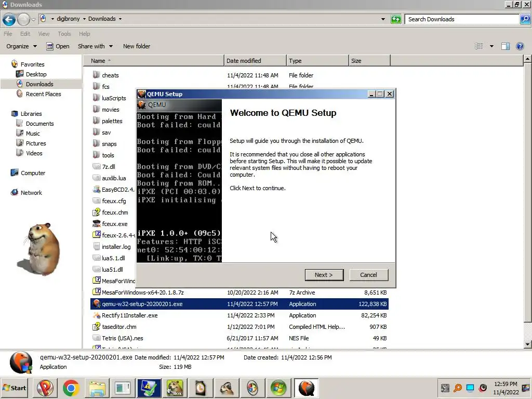The image size is (532, 399).
Task: Open the Start menu
Action: click(14, 388)
